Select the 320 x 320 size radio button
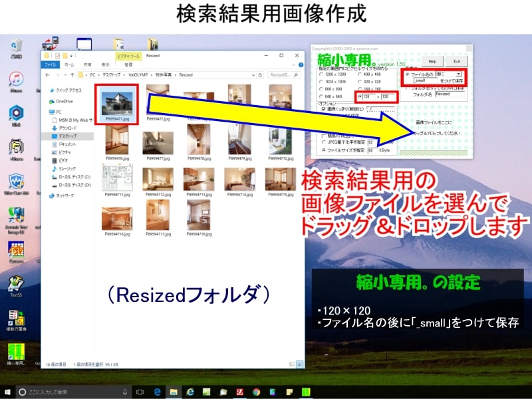Image resolution: width=532 pixels, height=399 pixels. pyautogui.click(x=360, y=82)
